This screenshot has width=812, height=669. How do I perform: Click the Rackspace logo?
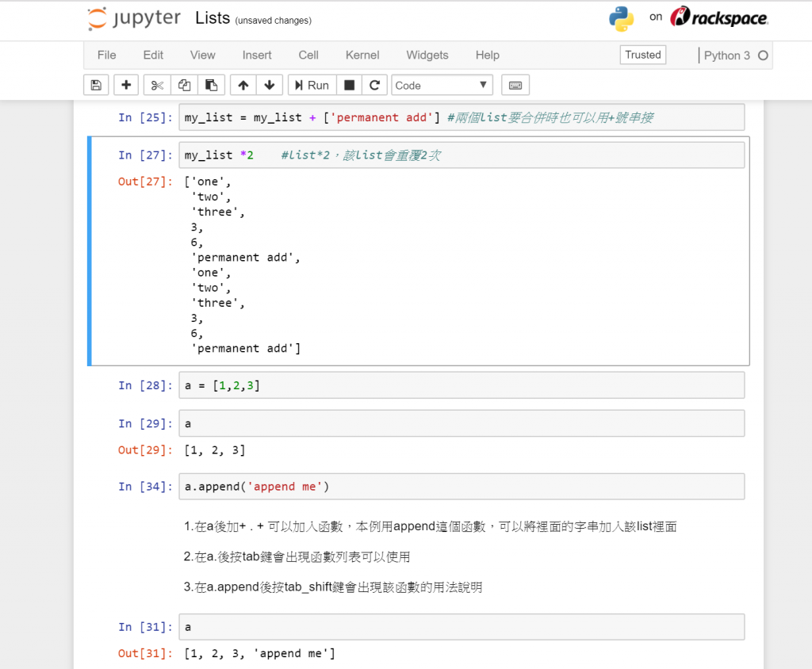[719, 17]
